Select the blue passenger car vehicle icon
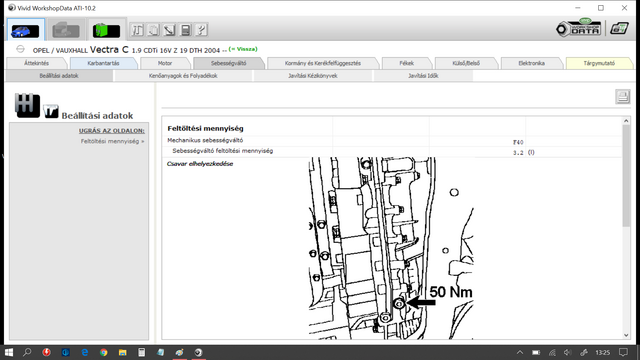Viewport: 640px width, 360px height. click(x=25, y=30)
